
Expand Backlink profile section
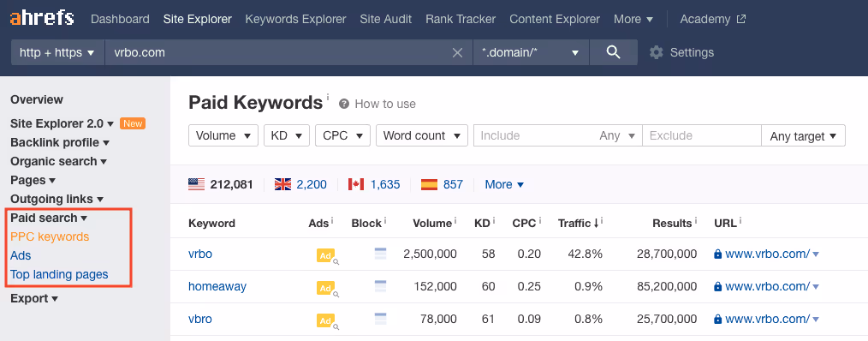[x=60, y=142]
